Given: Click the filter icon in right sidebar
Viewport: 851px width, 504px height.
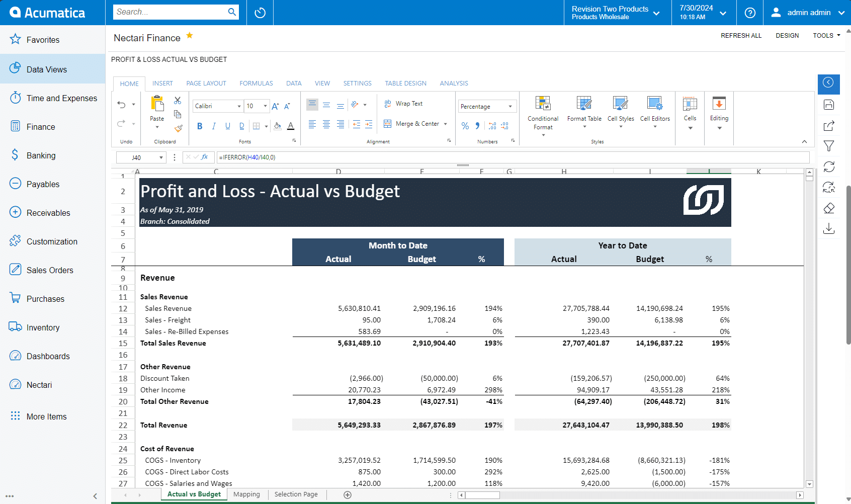Looking at the screenshot, I should pos(829,146).
